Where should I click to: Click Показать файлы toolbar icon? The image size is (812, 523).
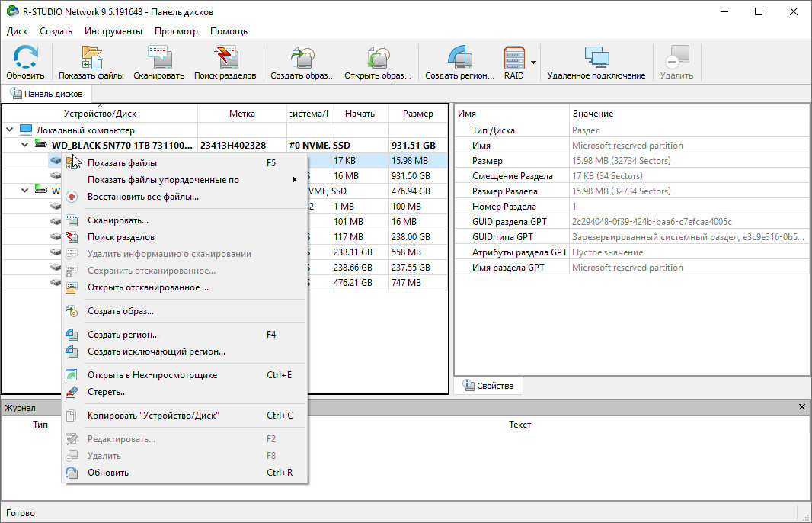91,62
